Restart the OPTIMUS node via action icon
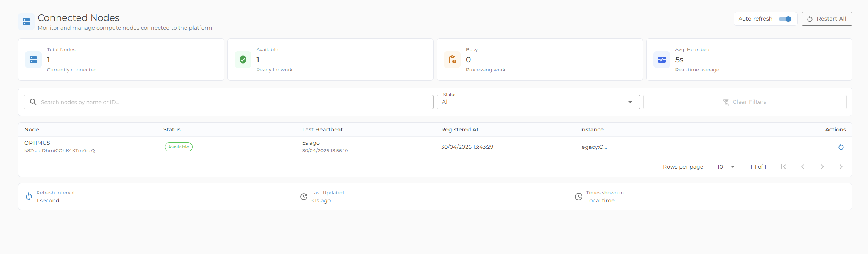Image resolution: width=868 pixels, height=254 pixels. (x=841, y=147)
